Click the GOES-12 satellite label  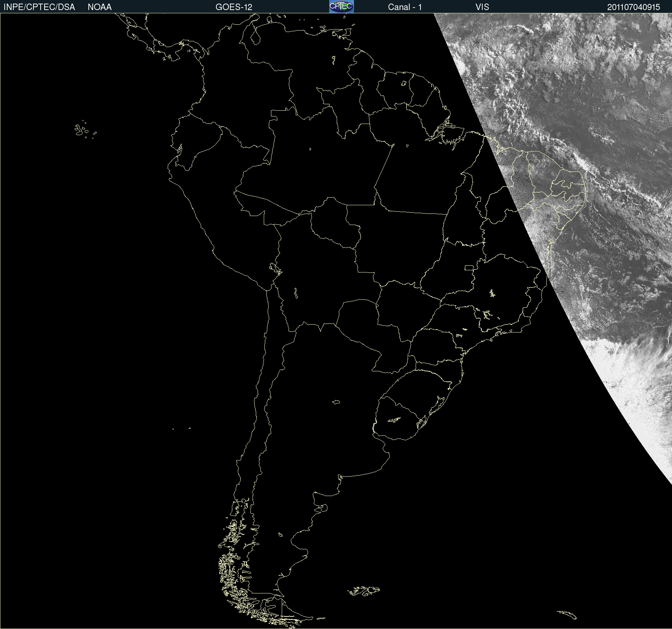point(234,7)
